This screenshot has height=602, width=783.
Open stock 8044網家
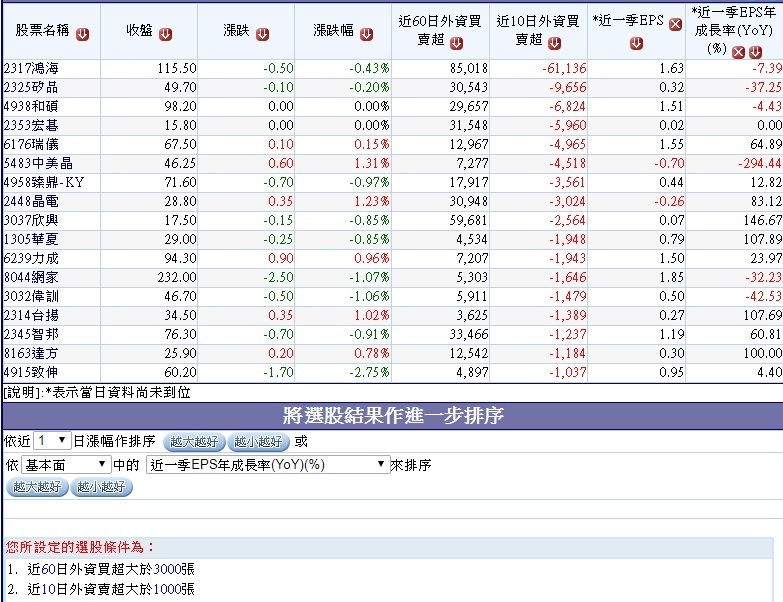pyautogui.click(x=31, y=277)
